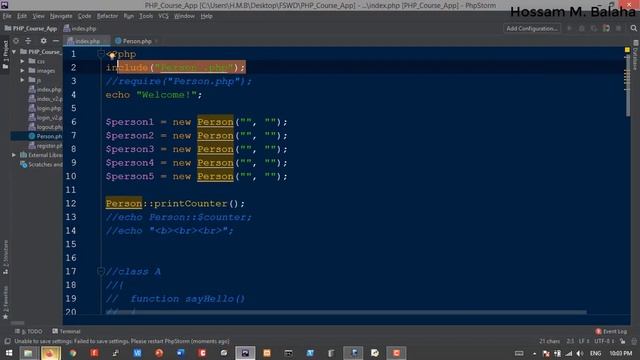The image size is (640, 360).
Task: Click the PhpStorm taskbar icon
Action: click(x=245, y=353)
